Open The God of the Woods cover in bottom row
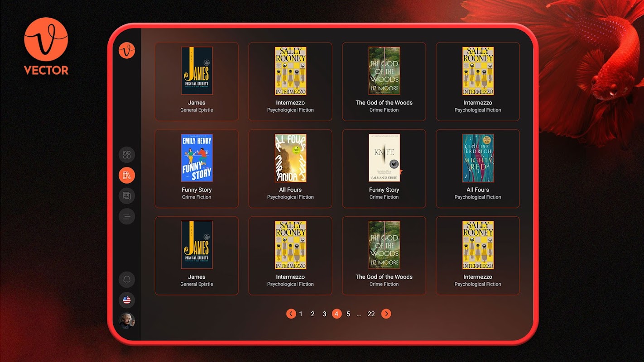The height and width of the screenshot is (362, 644). tap(384, 245)
